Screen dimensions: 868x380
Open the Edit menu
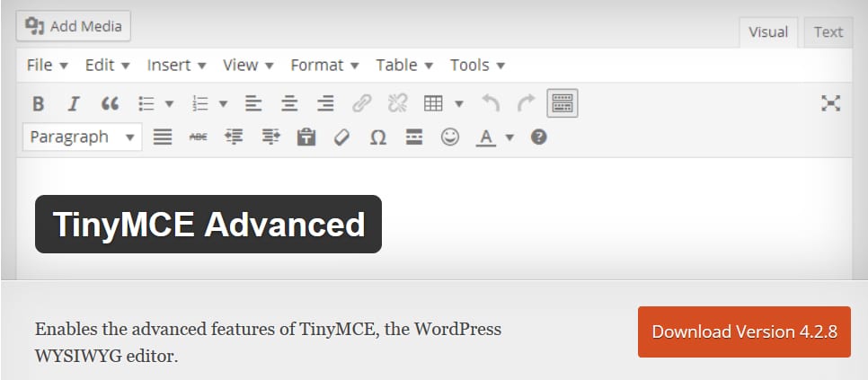(108, 65)
